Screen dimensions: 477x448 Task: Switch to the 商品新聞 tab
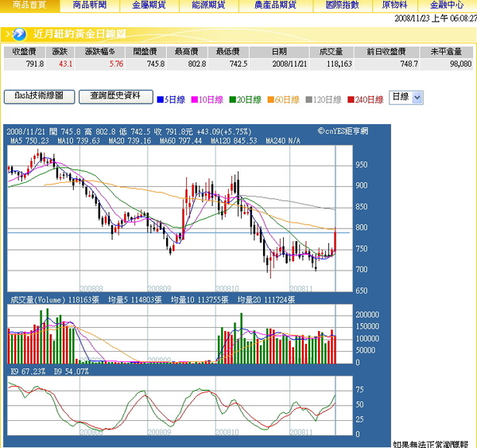click(90, 6)
